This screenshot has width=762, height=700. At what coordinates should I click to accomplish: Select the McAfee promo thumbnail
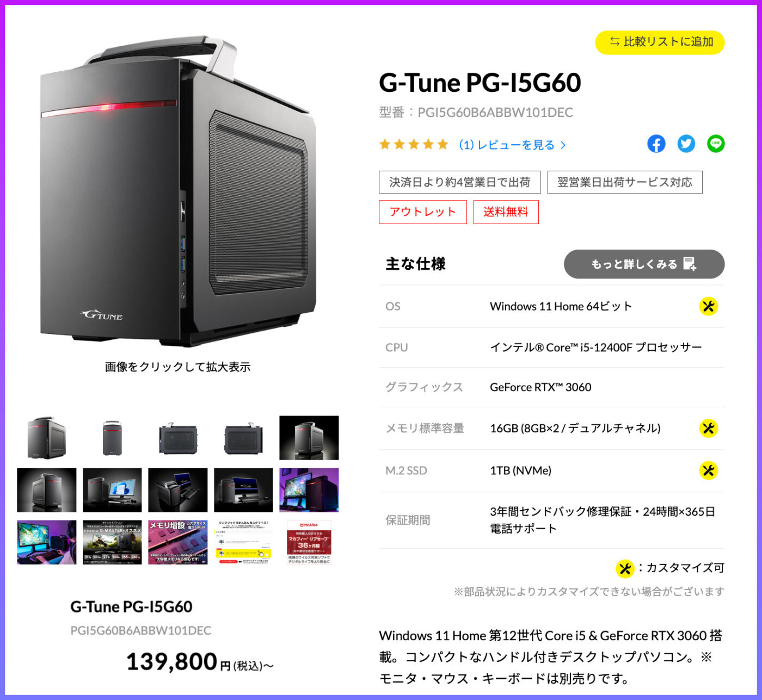point(309,543)
